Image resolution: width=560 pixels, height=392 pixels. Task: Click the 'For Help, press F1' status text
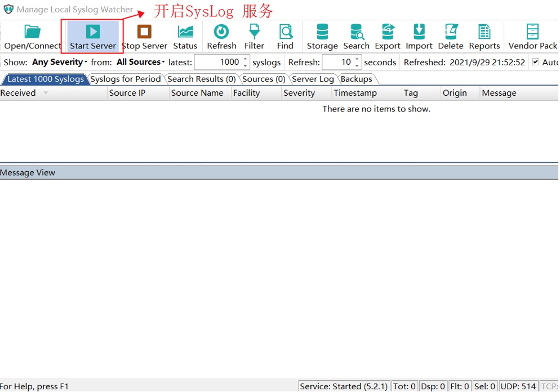click(34, 386)
